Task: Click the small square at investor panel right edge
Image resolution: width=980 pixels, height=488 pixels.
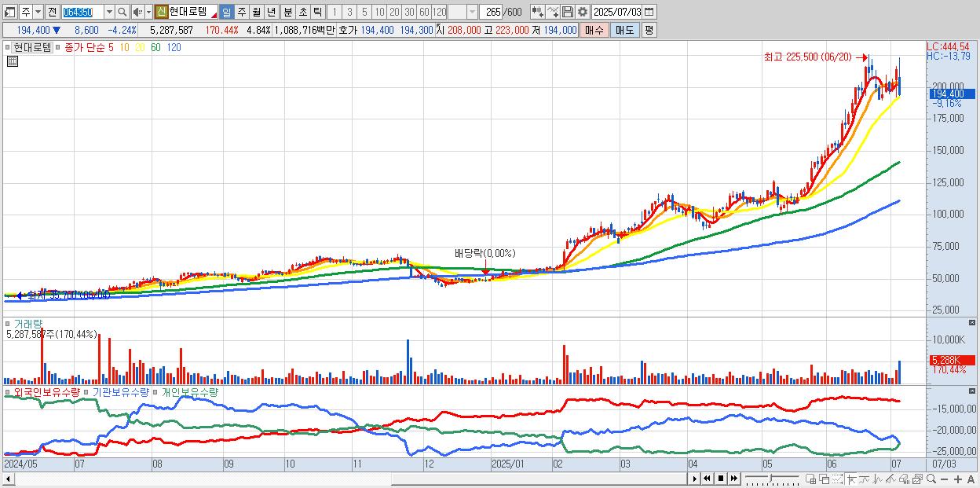Action: 972,391
